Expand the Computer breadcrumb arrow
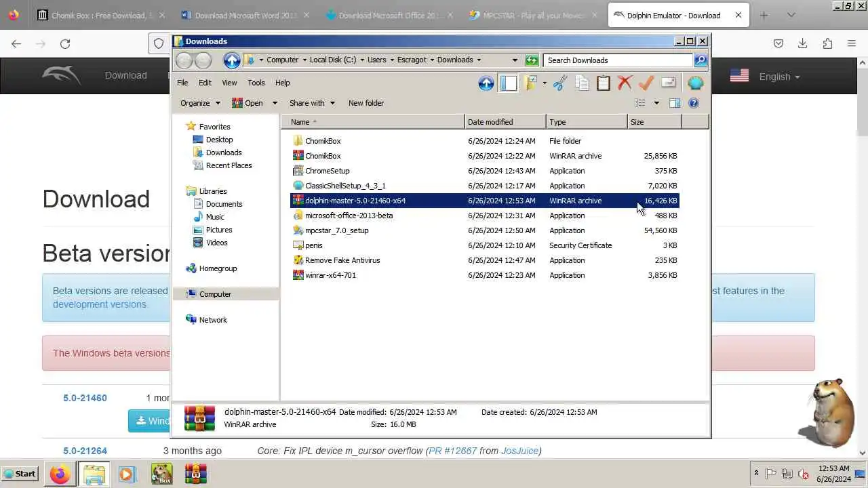The height and width of the screenshot is (488, 868). (x=304, y=60)
